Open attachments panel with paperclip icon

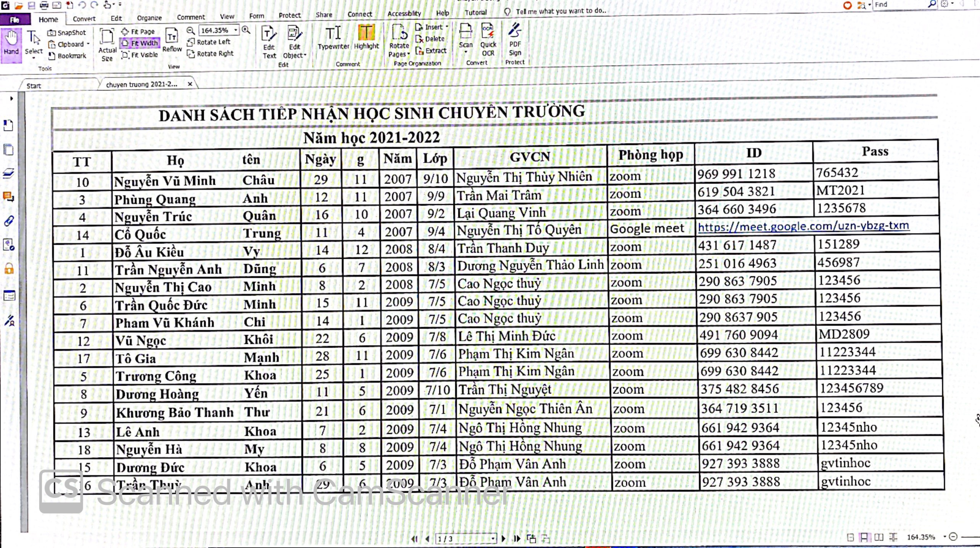(x=9, y=221)
